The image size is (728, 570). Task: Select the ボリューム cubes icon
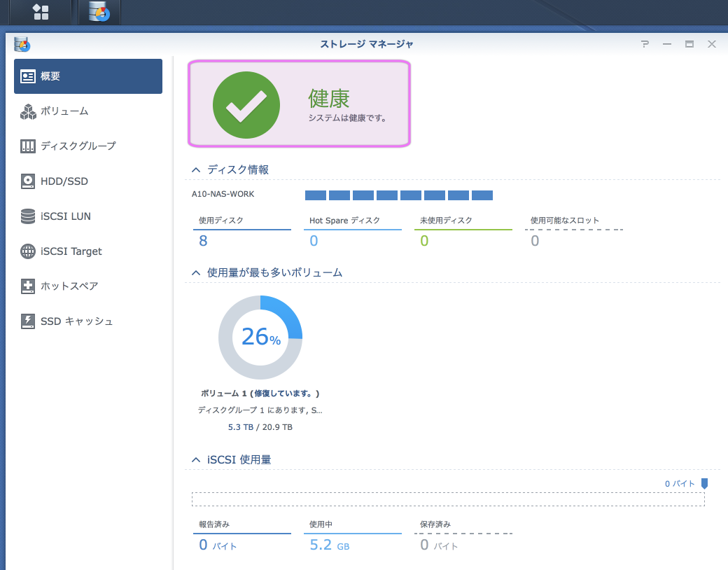point(28,111)
